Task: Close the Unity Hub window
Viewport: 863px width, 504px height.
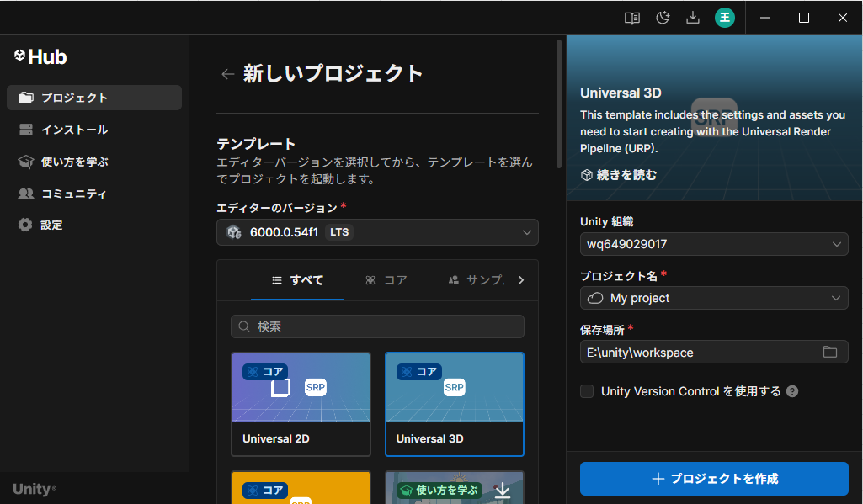Action: [x=842, y=19]
